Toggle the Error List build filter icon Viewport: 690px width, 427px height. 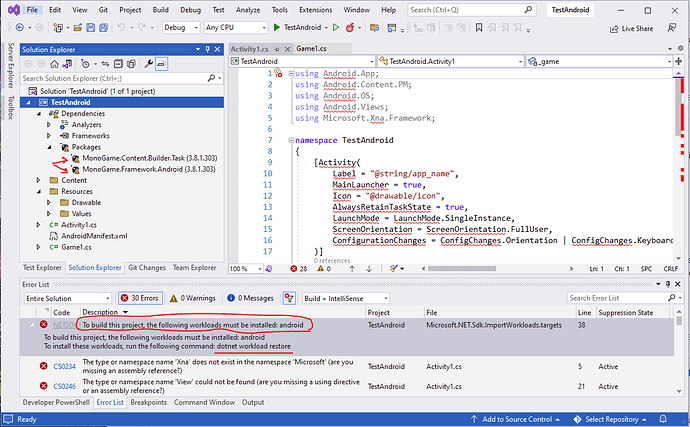pos(289,298)
